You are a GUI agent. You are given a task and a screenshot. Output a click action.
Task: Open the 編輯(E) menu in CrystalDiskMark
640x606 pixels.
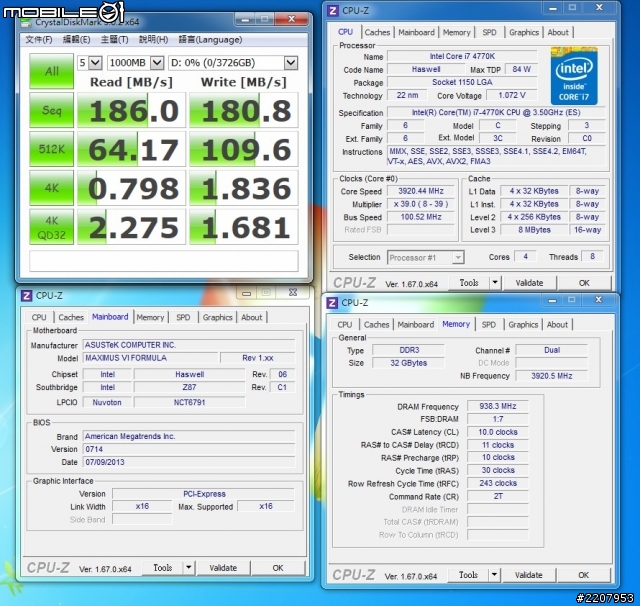76,40
